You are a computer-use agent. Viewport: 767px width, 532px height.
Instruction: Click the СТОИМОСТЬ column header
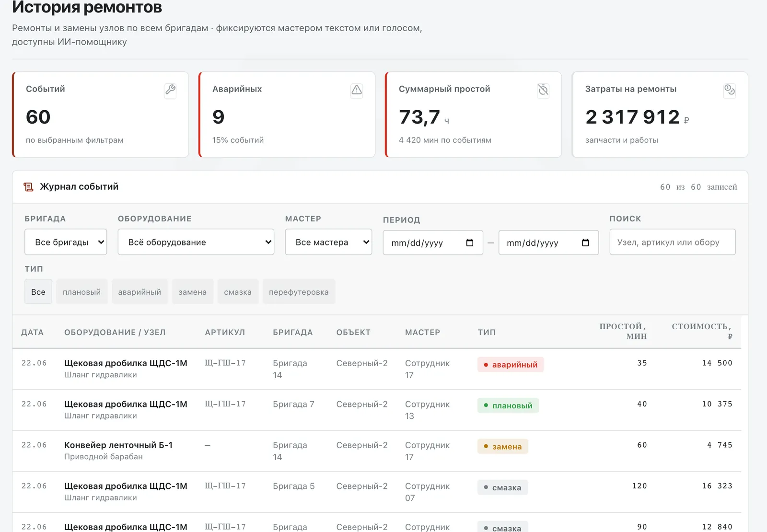pyautogui.click(x=702, y=331)
